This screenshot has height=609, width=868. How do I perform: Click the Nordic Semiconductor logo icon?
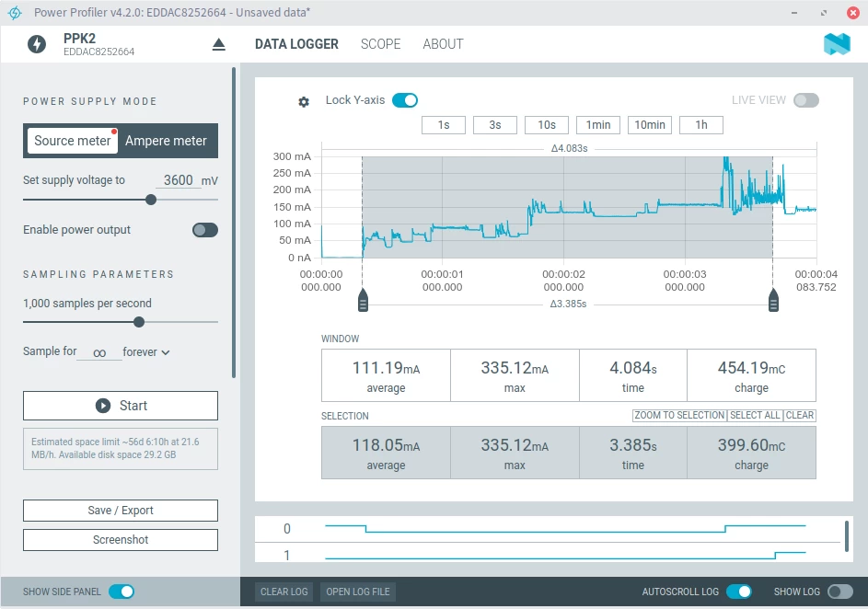tap(836, 44)
